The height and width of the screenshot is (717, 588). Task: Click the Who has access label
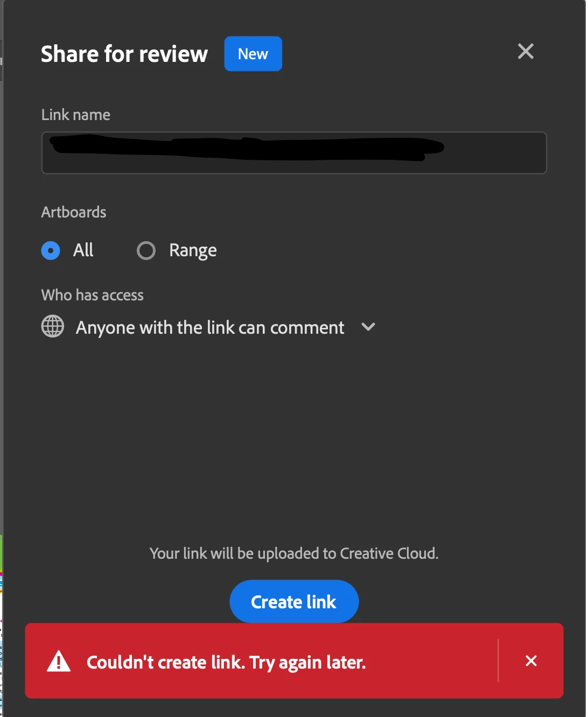[93, 295]
